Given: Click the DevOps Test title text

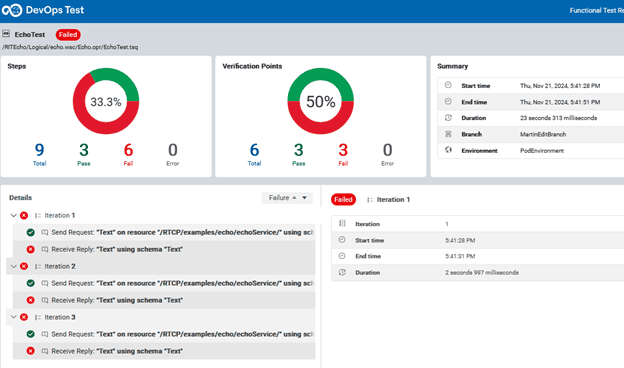Looking at the screenshot, I should [x=55, y=10].
